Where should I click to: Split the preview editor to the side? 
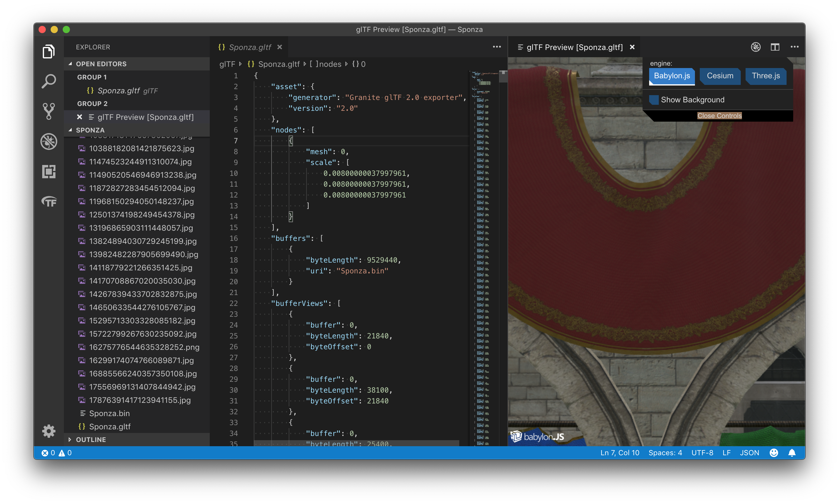[775, 47]
